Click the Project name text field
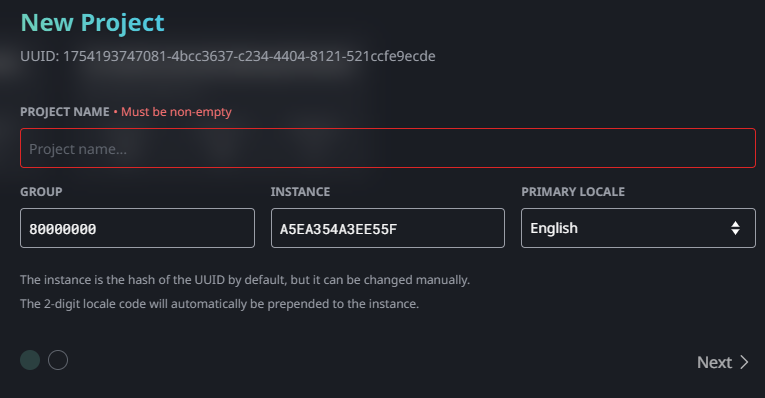The image size is (765, 398). click(388, 148)
